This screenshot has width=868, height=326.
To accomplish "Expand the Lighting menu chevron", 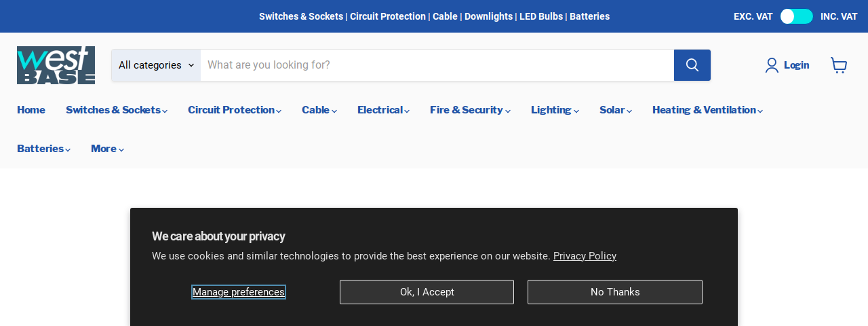I will pyautogui.click(x=576, y=111).
